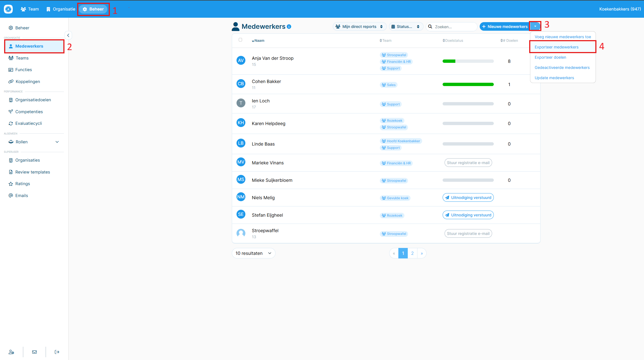This screenshot has width=644, height=360.
Task: Tick the select-all checkbox in table header
Action: [240, 40]
